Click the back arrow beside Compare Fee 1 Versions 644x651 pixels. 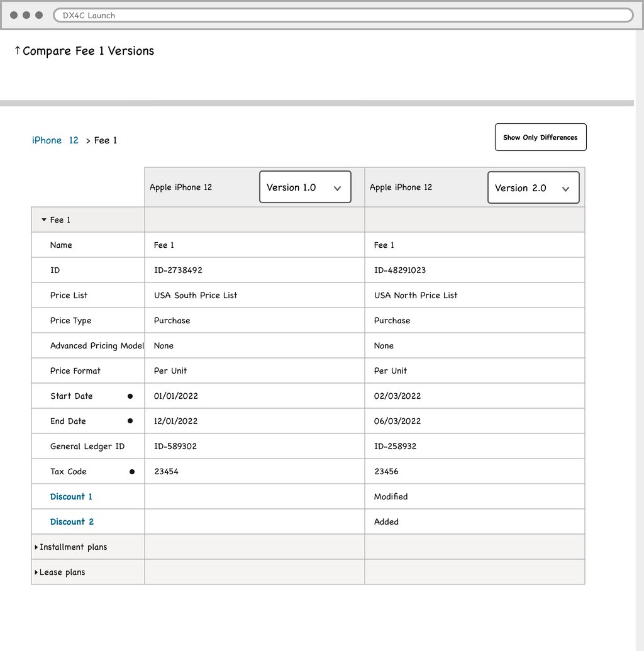coord(17,50)
